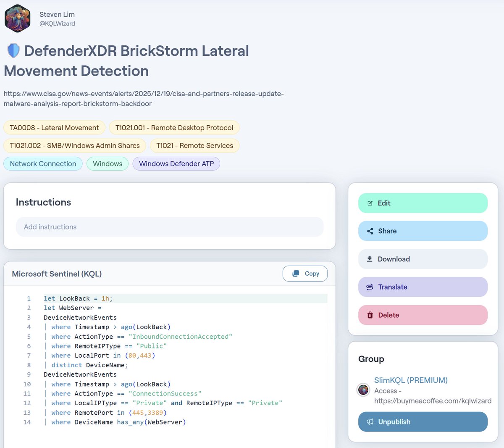Click the download arrow icon

370,259
